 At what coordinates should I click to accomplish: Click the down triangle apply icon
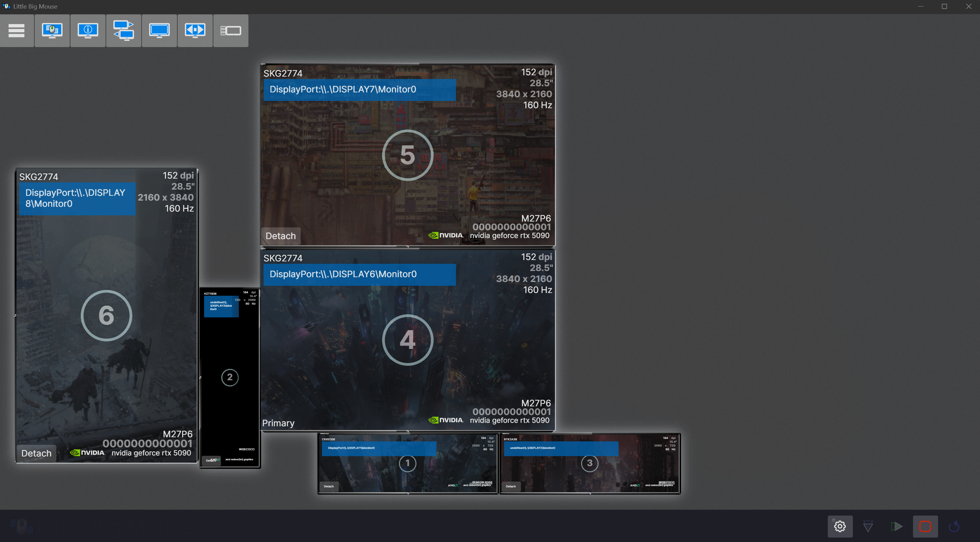(868, 526)
